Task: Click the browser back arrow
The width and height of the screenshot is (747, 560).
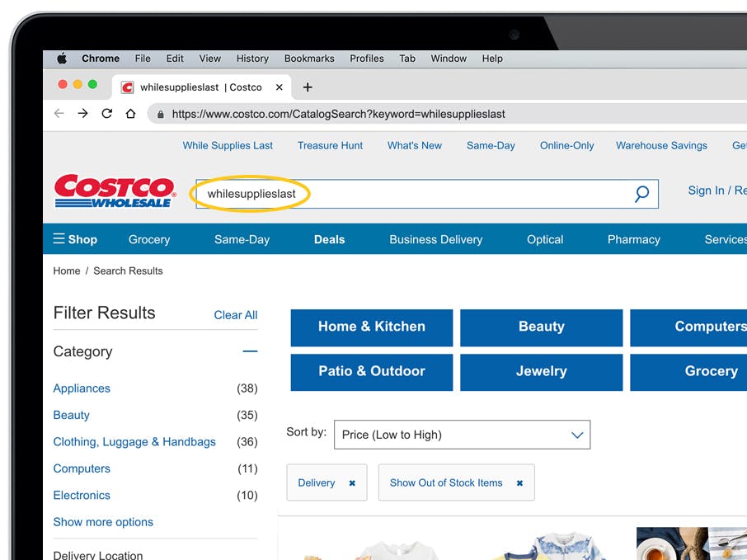Action: [59, 114]
